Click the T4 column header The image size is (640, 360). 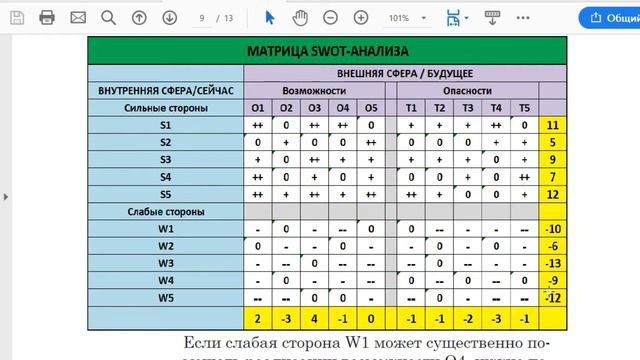[x=496, y=108]
